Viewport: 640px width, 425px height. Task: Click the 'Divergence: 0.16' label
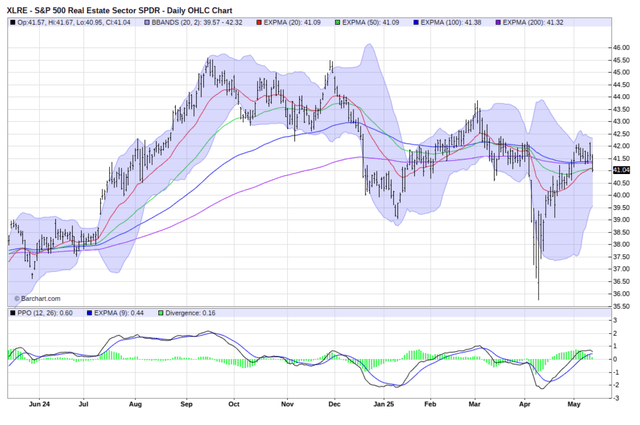tap(190, 313)
